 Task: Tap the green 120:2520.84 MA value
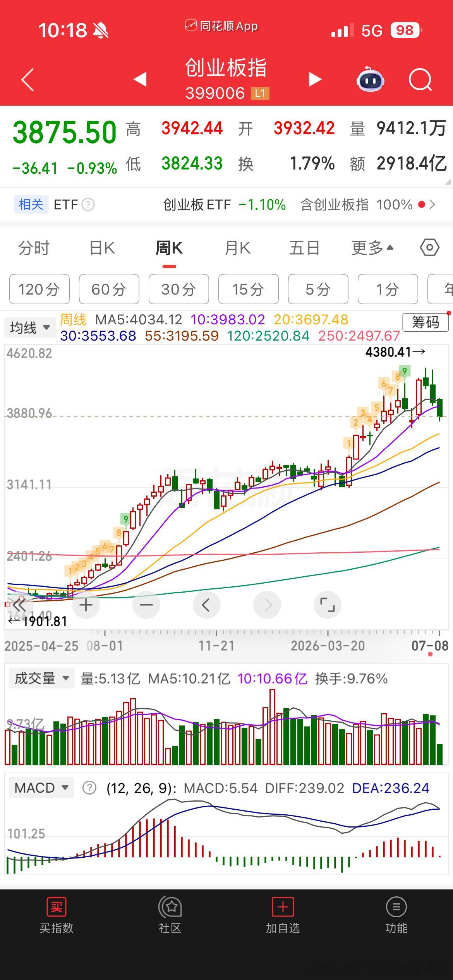click(268, 336)
